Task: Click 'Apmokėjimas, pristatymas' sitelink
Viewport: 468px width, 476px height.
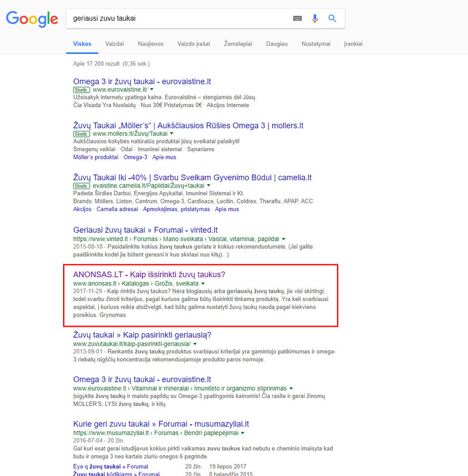Action: click(176, 209)
